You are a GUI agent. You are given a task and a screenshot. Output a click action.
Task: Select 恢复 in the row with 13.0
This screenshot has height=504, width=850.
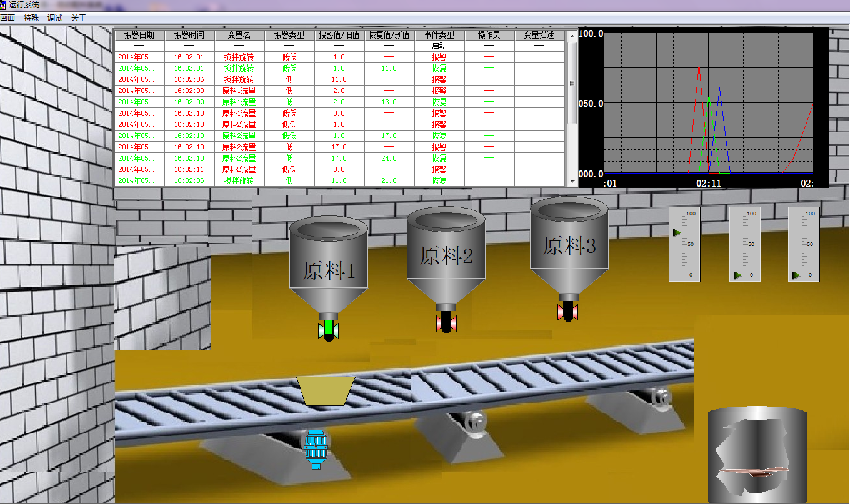(x=439, y=102)
